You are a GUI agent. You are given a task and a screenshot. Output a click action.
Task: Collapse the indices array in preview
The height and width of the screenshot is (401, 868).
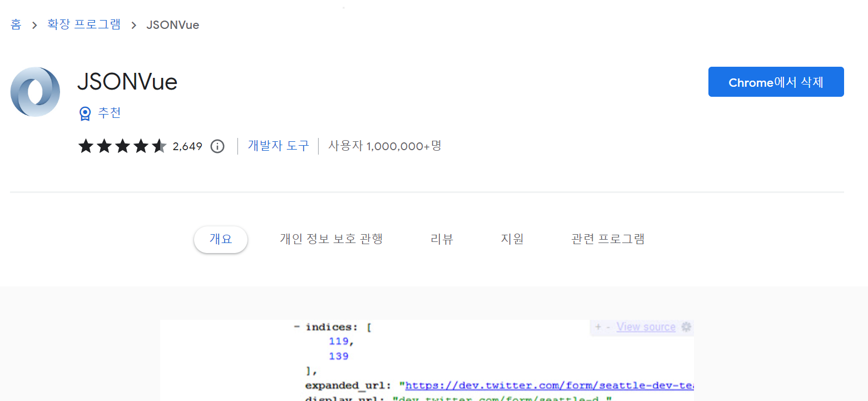point(297,327)
